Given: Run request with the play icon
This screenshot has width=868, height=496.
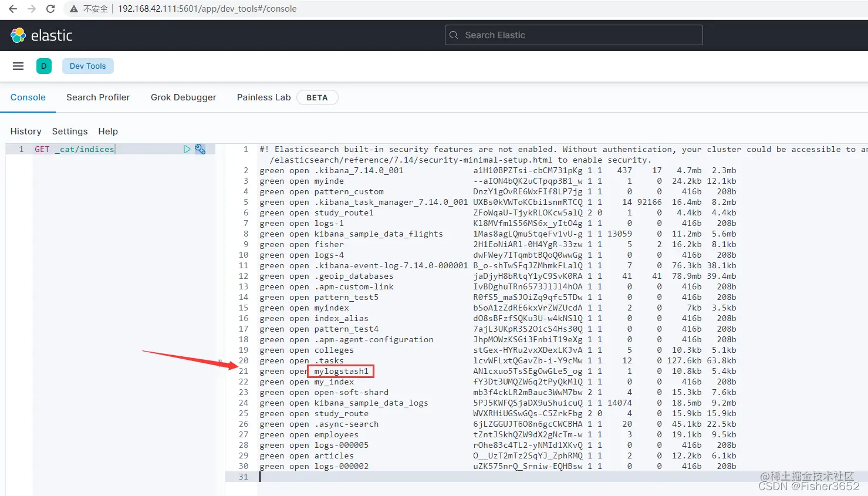Looking at the screenshot, I should click(x=187, y=149).
